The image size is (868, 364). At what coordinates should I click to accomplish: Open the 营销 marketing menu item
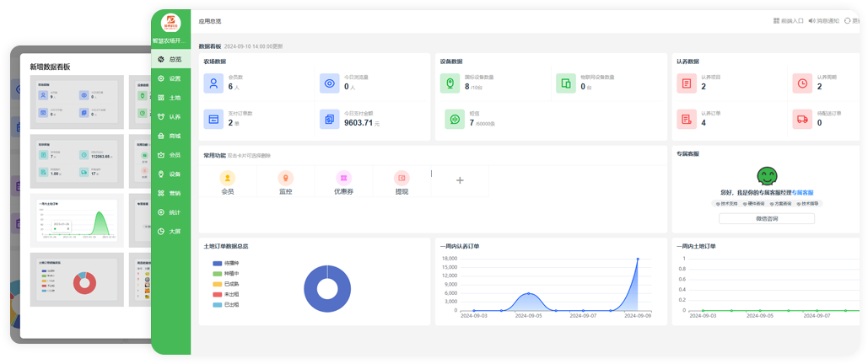(170, 193)
